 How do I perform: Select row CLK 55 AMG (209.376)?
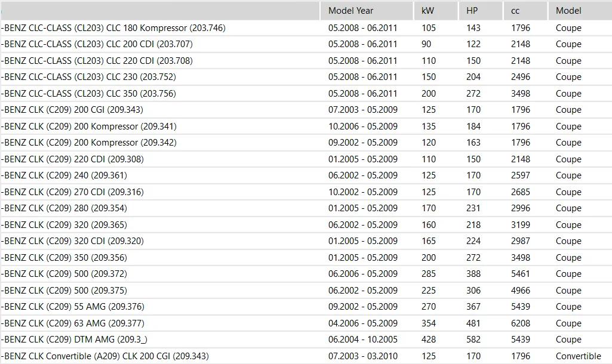coord(306,306)
